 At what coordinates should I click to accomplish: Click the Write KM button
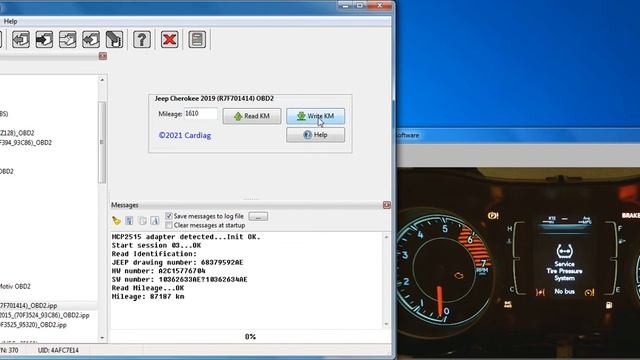coord(316,116)
